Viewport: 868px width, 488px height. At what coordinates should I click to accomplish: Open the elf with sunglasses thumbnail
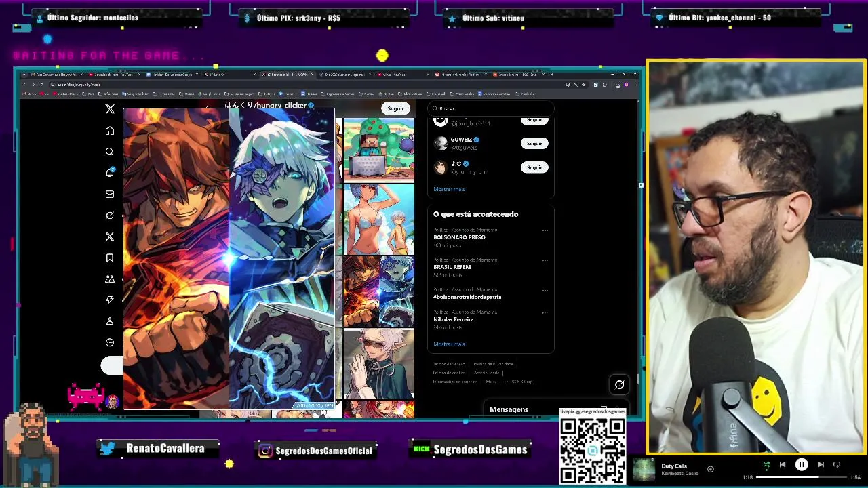pos(378,364)
